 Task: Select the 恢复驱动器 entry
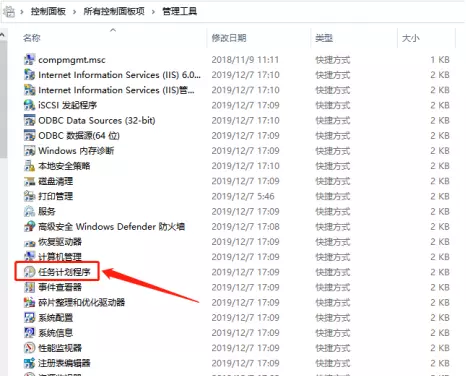point(60,242)
